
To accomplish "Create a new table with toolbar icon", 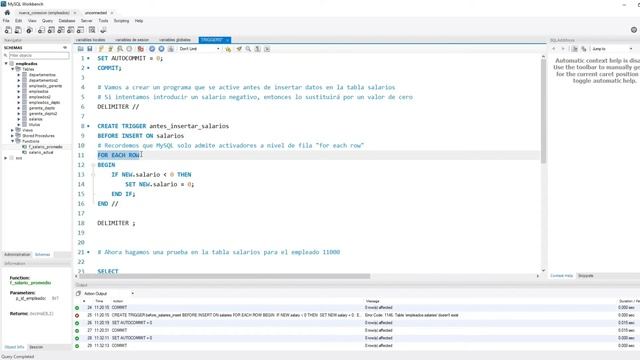I will click(51, 30).
